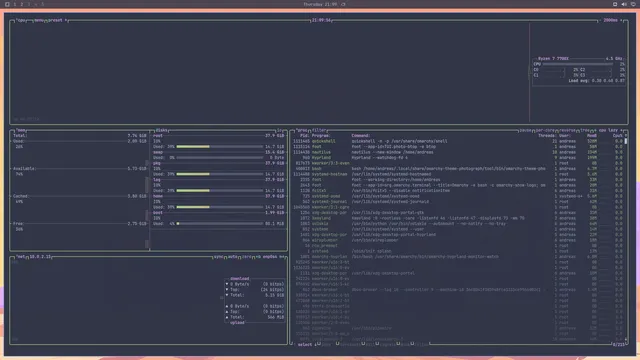Select the Hyprland process row
640x360 pixels.
tap(458, 158)
